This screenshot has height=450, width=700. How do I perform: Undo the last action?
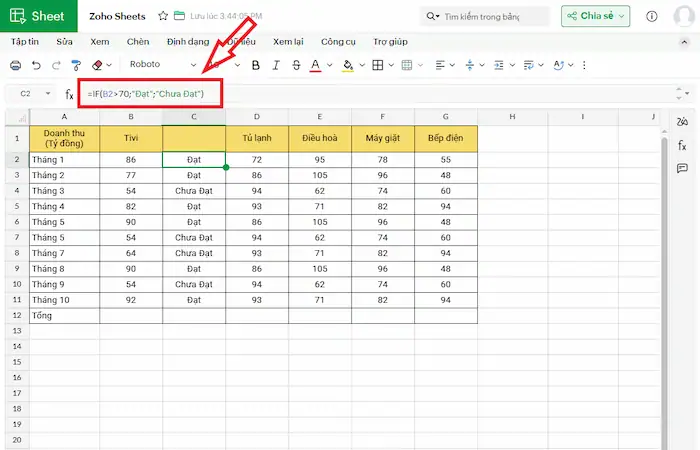(36, 65)
